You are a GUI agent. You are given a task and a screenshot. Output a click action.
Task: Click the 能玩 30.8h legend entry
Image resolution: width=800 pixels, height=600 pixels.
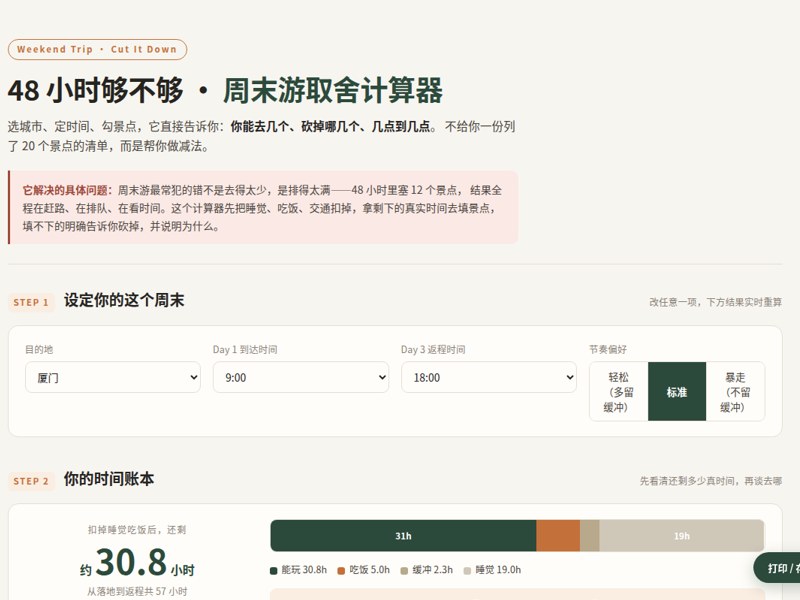[298, 570]
